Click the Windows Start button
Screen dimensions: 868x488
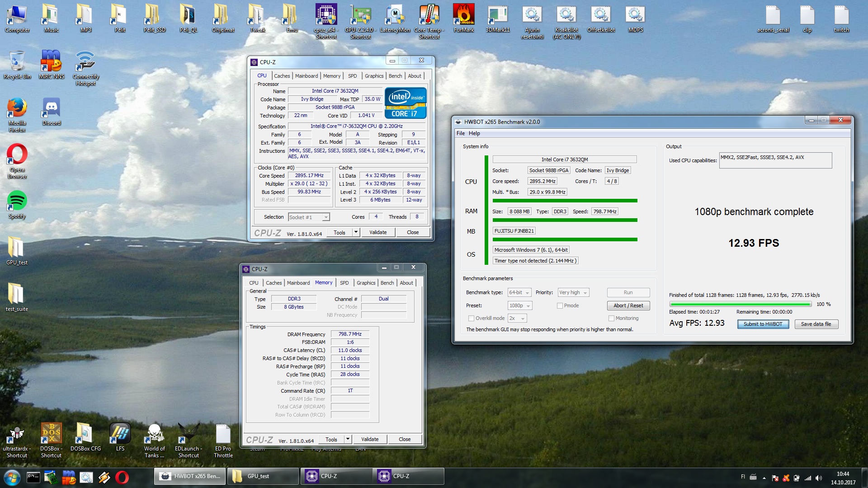click(x=12, y=477)
